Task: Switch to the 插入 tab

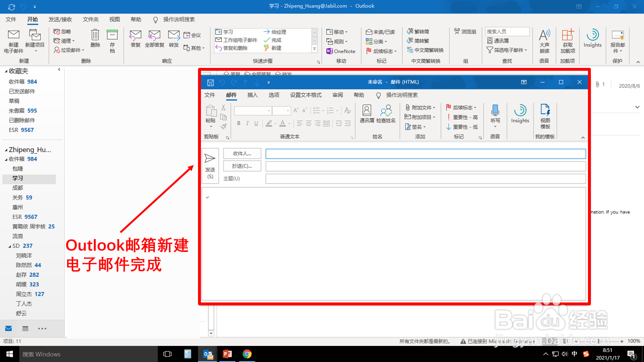Action: coord(252,95)
